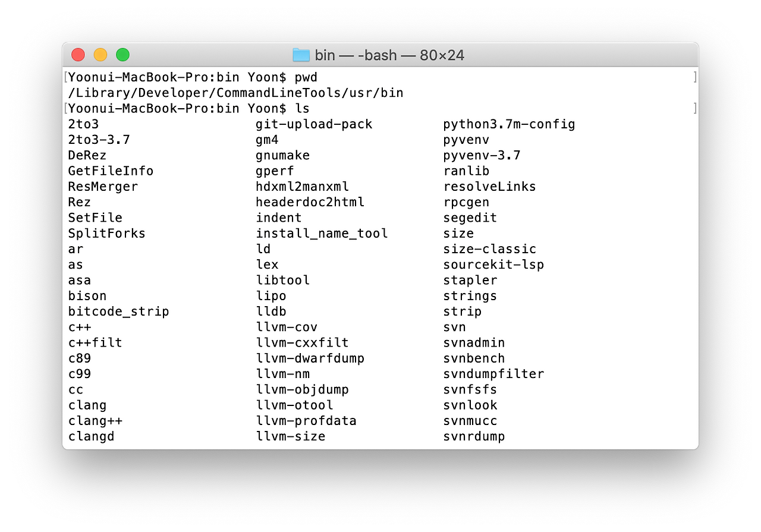Click the yellow minimize window button
Screen dimensions: 761x532
(x=100, y=55)
